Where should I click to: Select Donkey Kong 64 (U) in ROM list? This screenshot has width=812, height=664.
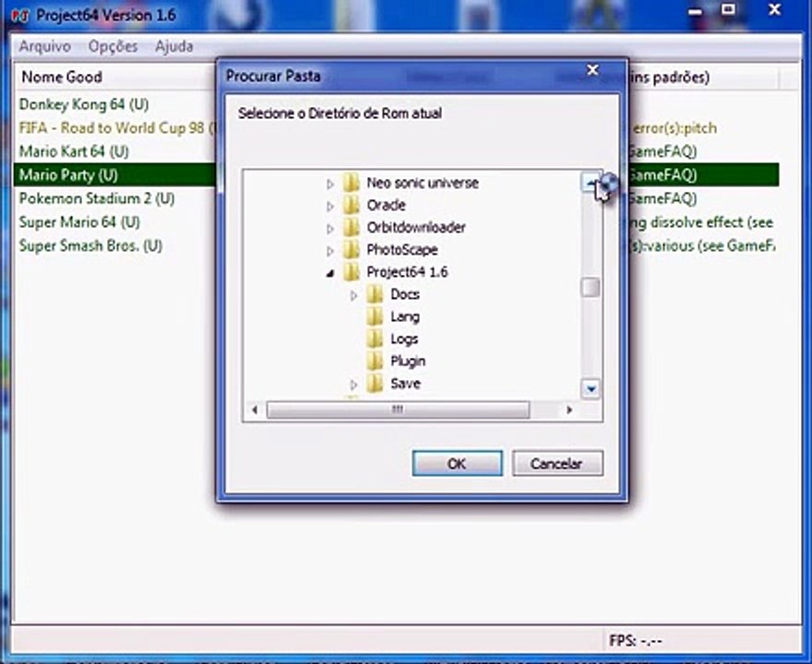point(84,104)
